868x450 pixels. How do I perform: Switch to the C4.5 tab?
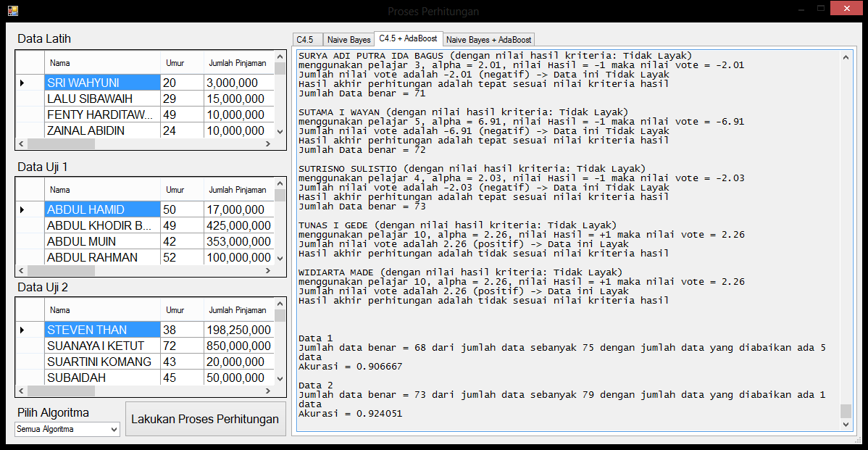tap(306, 40)
